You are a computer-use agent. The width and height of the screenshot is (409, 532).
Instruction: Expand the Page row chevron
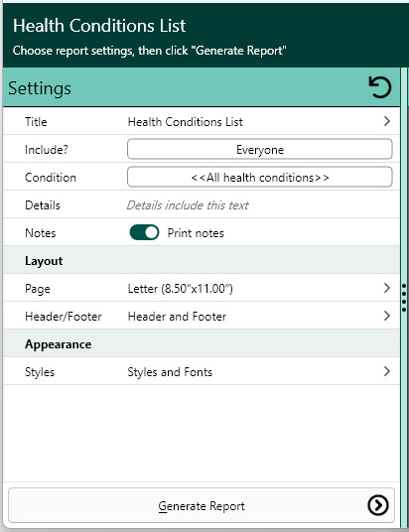point(386,288)
